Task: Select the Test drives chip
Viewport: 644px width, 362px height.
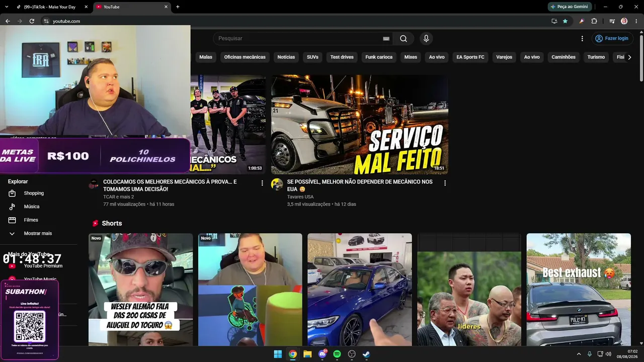Action: [x=342, y=57]
